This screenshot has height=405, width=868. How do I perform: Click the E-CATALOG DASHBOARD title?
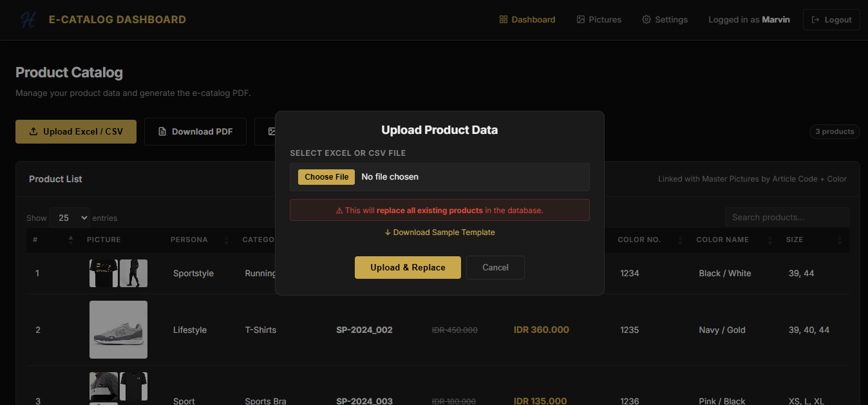(117, 20)
